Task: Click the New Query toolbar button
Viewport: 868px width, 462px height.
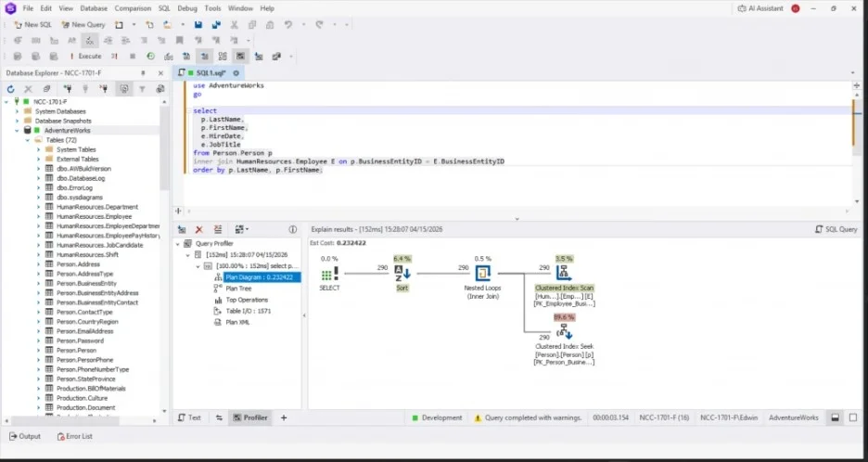Action: pos(83,24)
